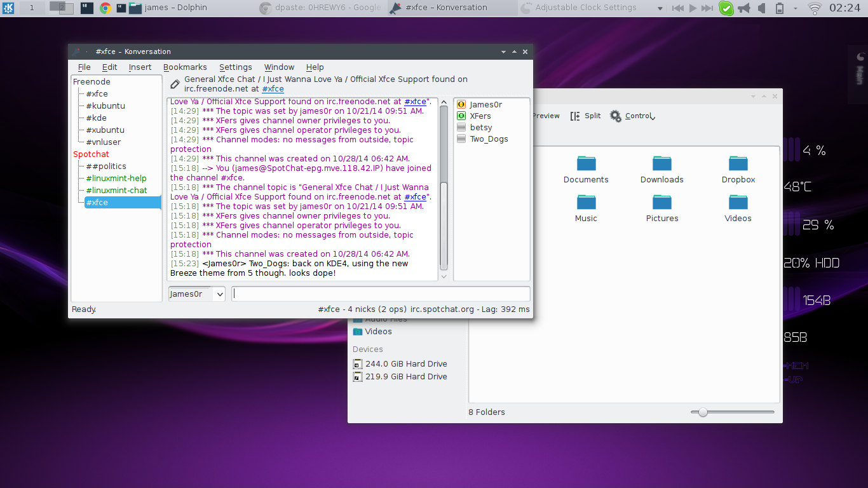The image size is (868, 488).
Task: Expand hidden system tray icons arrow
Action: point(796,8)
